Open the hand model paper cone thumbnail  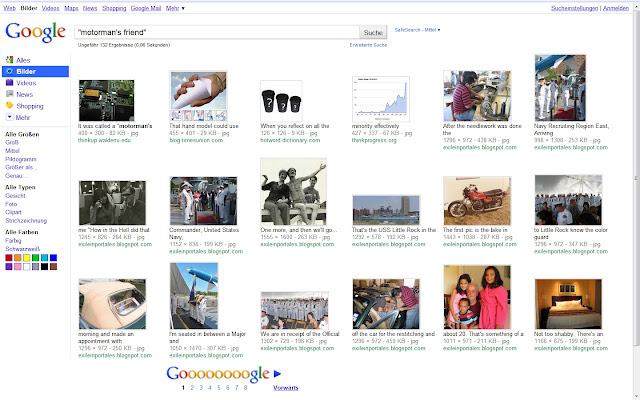(x=198, y=96)
